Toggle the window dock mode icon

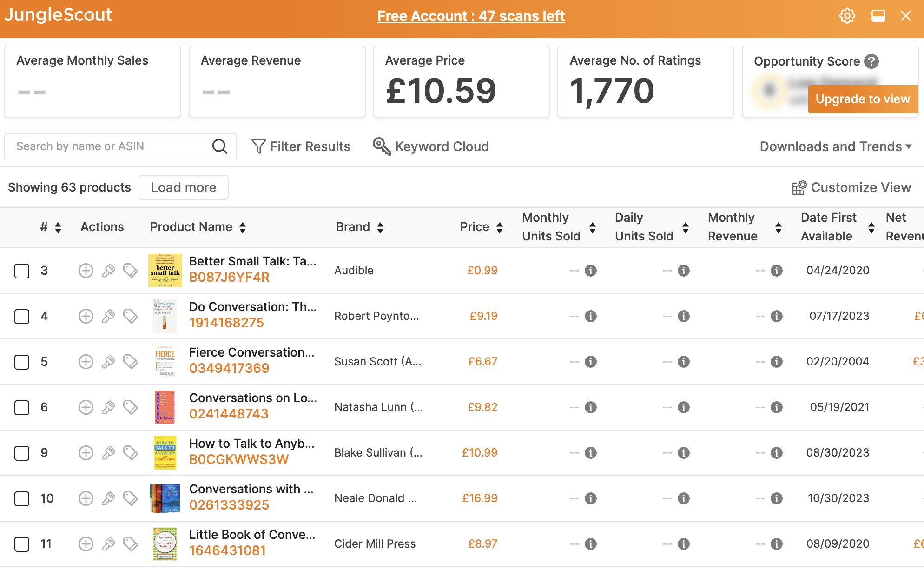point(878,16)
